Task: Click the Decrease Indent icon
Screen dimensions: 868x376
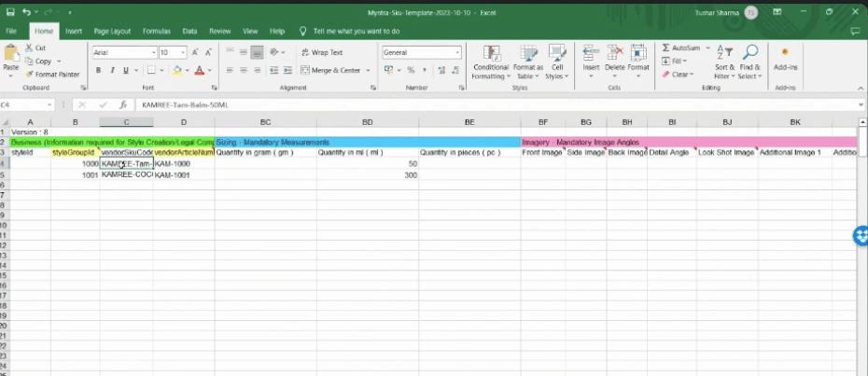Action: click(273, 70)
